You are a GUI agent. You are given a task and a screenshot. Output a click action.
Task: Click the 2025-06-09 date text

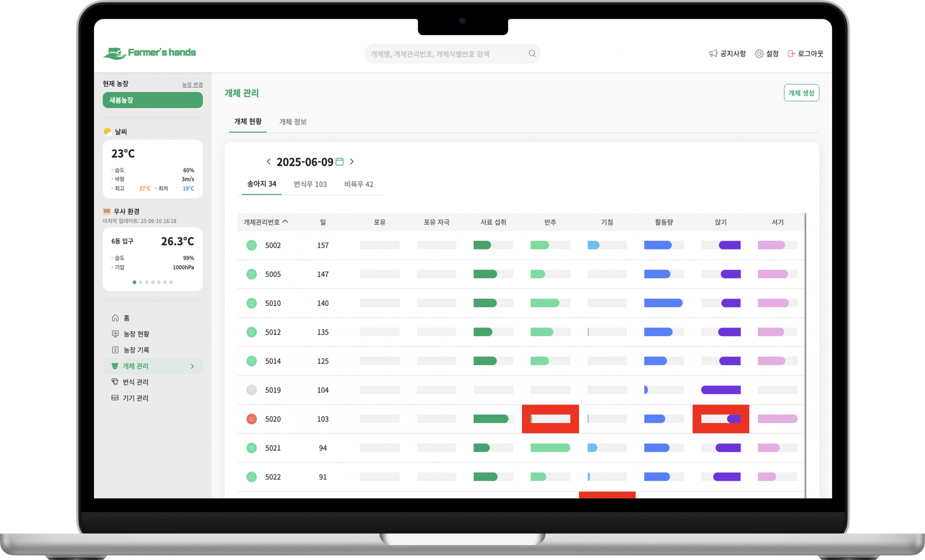[305, 162]
